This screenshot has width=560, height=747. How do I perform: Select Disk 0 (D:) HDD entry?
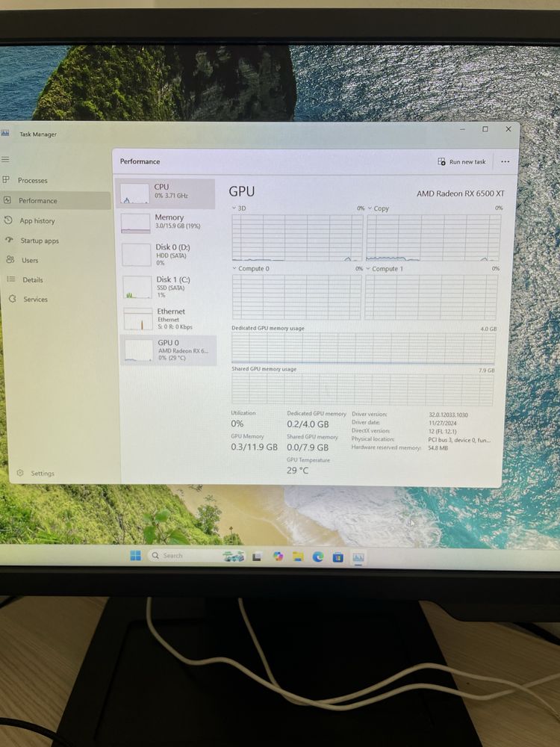[x=167, y=255]
